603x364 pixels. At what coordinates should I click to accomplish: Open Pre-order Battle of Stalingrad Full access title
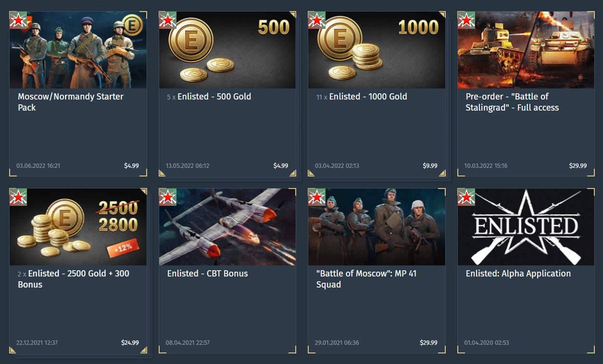(x=512, y=102)
